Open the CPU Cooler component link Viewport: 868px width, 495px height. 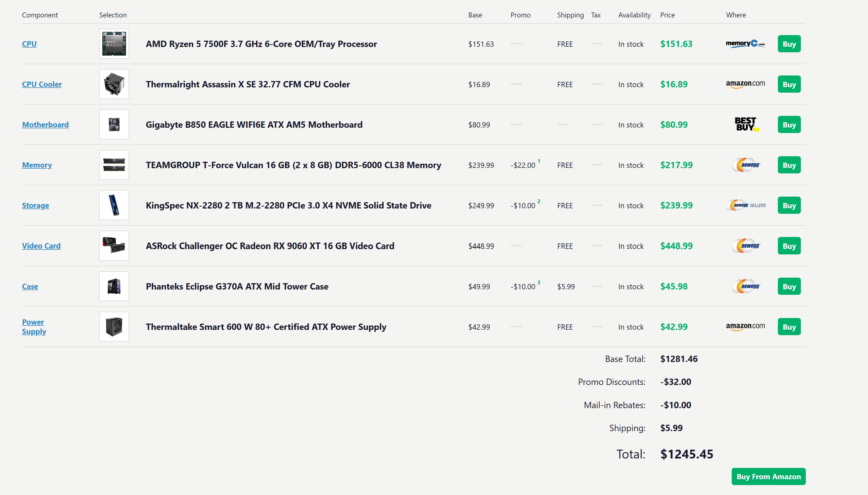click(x=42, y=84)
